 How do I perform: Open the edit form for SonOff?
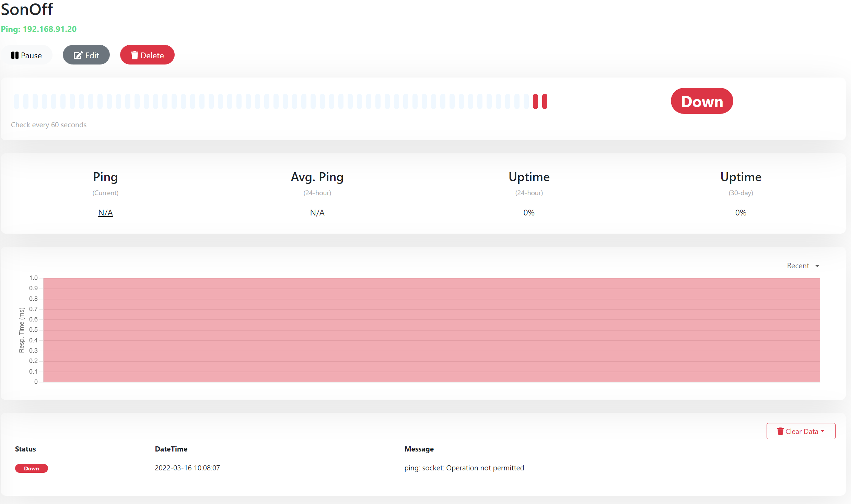tap(86, 55)
